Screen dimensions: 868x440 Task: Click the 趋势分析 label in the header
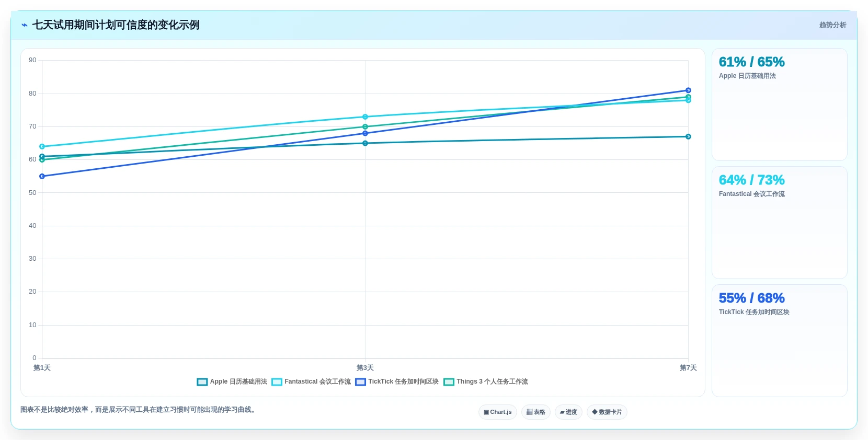click(832, 25)
